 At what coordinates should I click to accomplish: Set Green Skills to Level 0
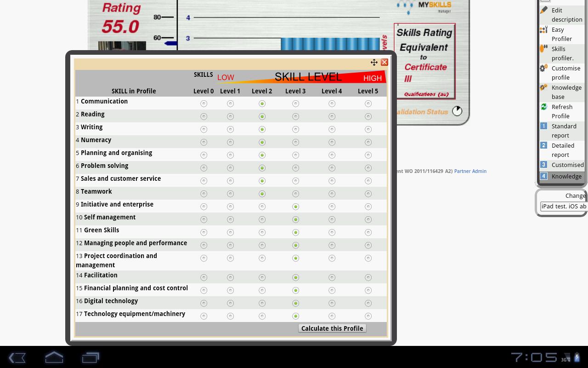click(204, 232)
